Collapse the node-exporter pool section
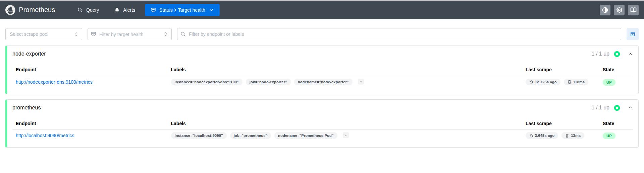Screen dimensions: 644x173 coord(630,54)
